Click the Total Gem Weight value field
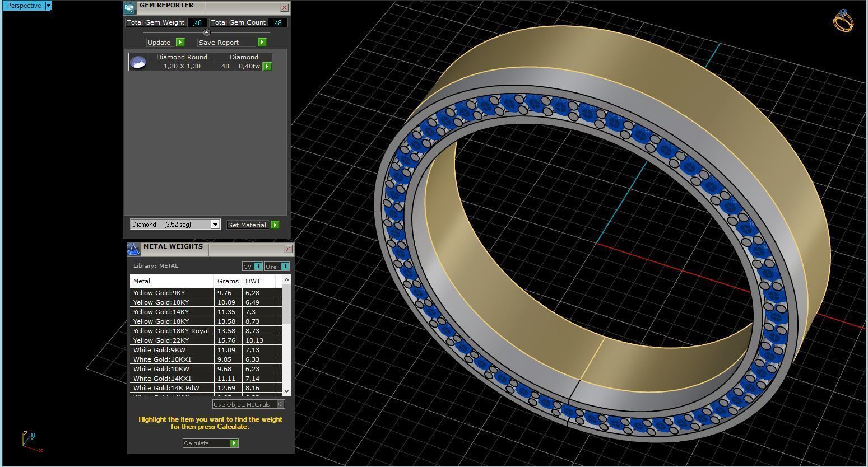This screenshot has width=868, height=467. pyautogui.click(x=197, y=22)
